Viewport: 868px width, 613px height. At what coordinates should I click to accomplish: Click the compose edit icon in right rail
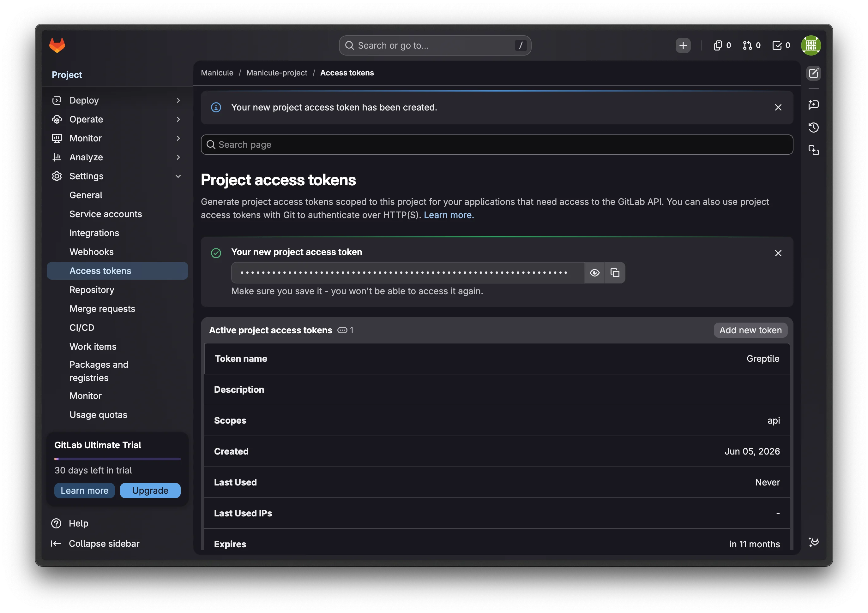813,73
